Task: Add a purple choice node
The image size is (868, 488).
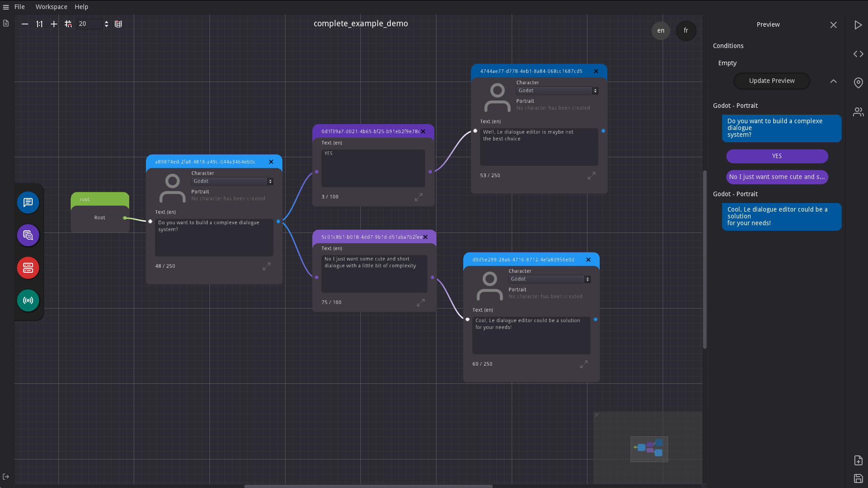Action: point(28,235)
